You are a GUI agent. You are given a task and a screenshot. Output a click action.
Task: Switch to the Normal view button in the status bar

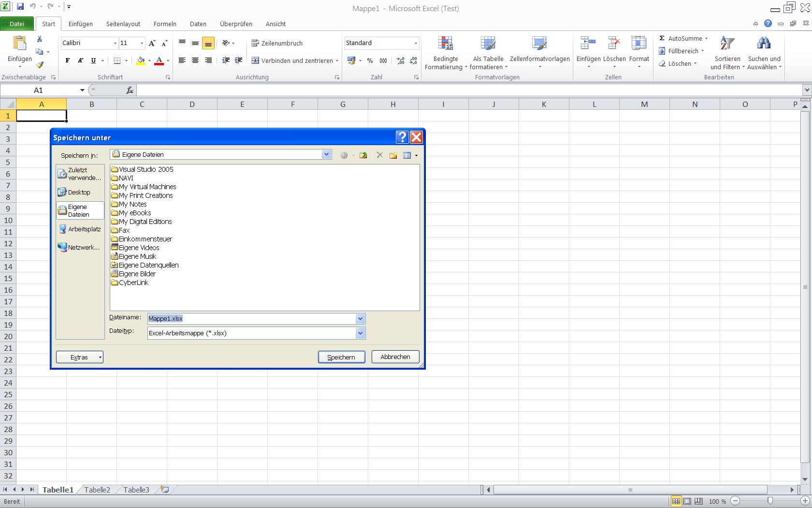pyautogui.click(x=676, y=501)
